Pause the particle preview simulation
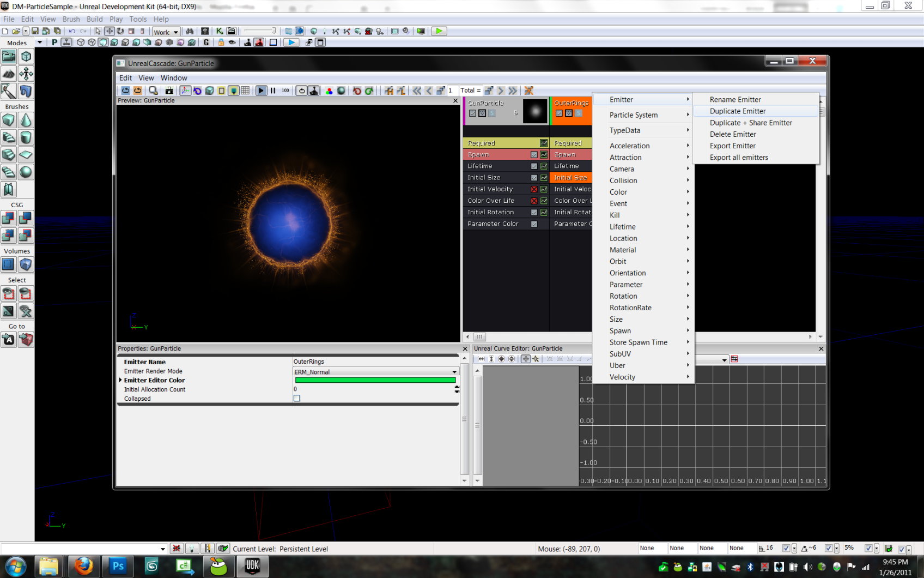Image resolution: width=924 pixels, height=578 pixels. coord(273,91)
